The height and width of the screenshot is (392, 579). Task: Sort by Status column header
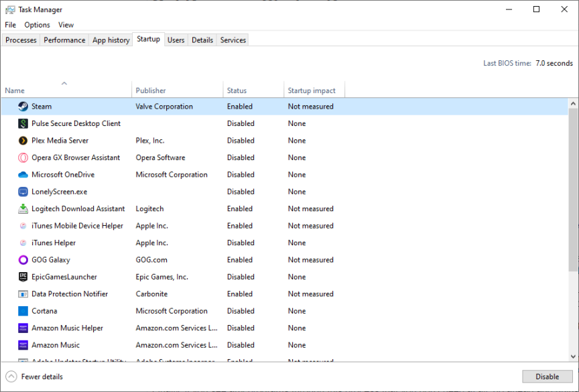(237, 90)
